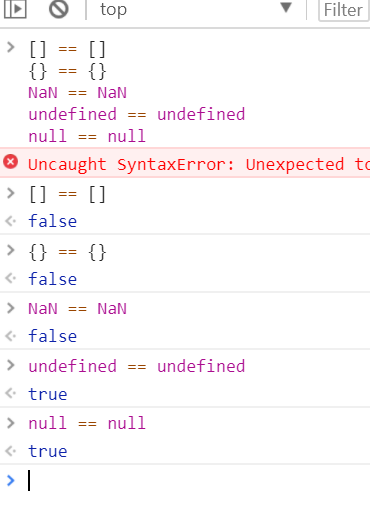Click the return arrow beside first false

point(11,221)
